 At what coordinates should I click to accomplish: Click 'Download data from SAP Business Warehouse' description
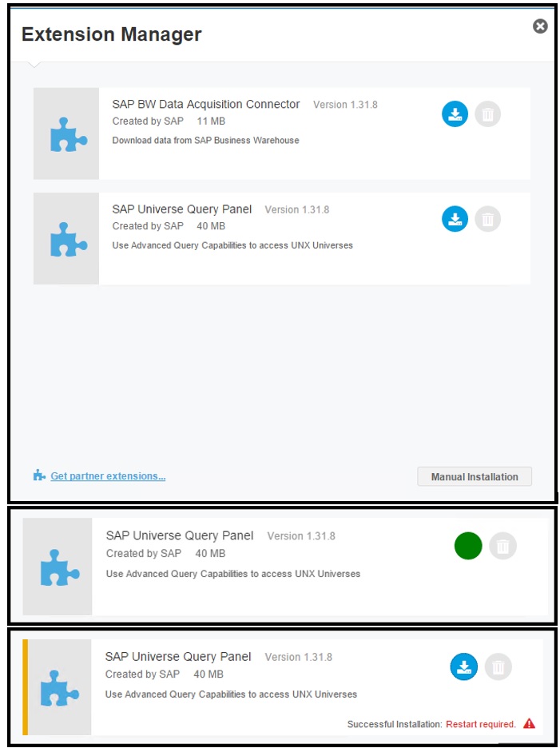pos(205,141)
